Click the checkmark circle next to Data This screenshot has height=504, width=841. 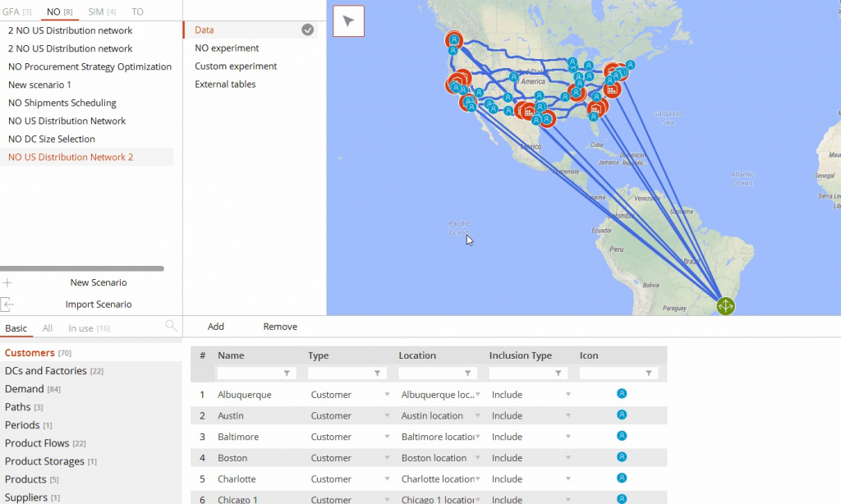[307, 30]
